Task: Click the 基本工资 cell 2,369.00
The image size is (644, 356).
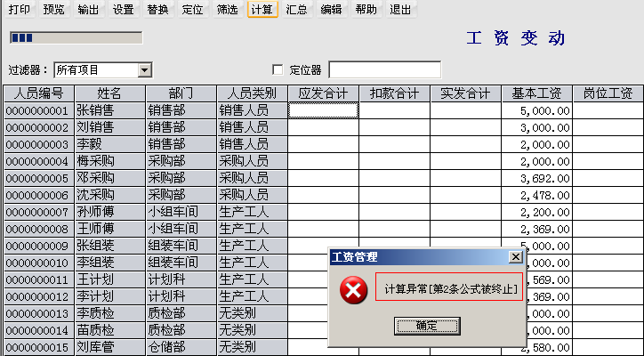Action: tap(536, 229)
